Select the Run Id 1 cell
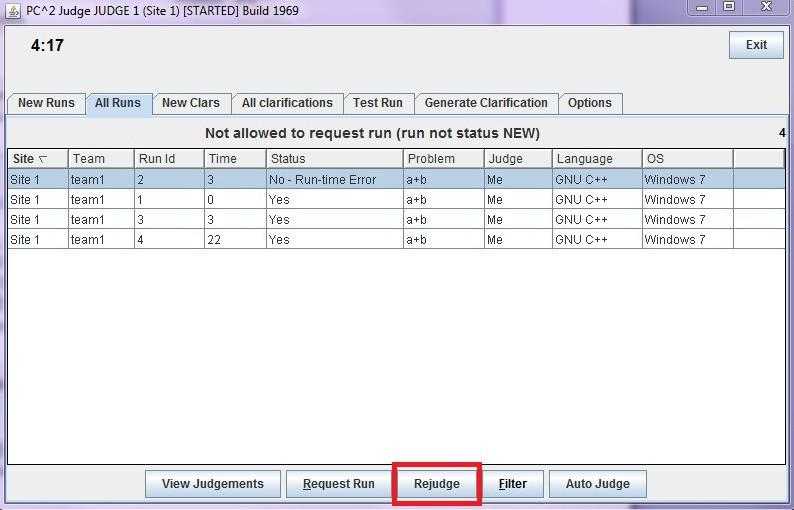Viewport: 794px width, 510px height. click(x=169, y=200)
